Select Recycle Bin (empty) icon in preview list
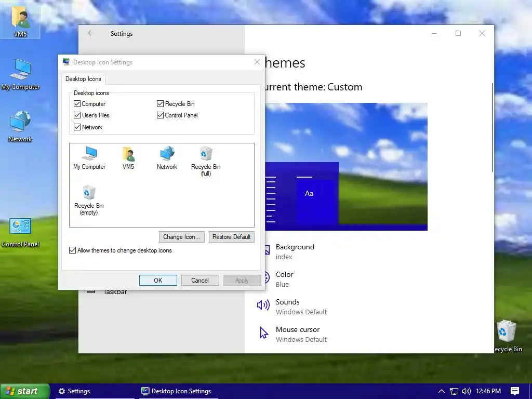 (x=89, y=200)
